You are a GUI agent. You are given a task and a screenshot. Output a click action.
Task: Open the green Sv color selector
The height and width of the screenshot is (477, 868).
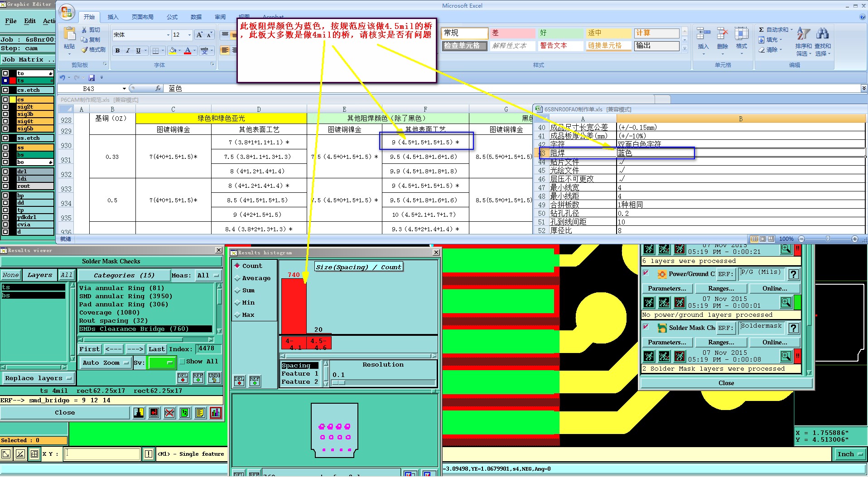[x=162, y=363]
